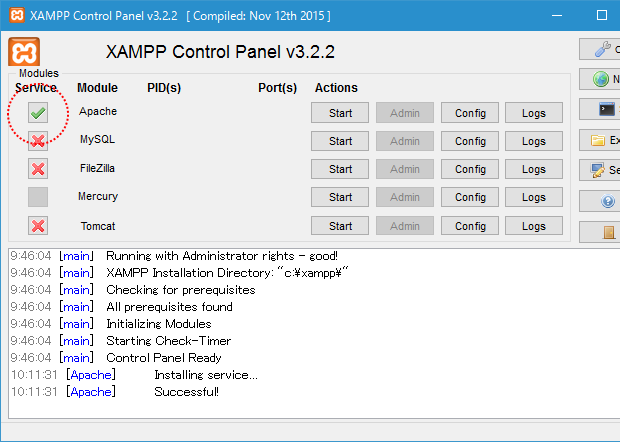The height and width of the screenshot is (442, 620).
Task: Click the FileZilla module name
Action: (x=97, y=168)
